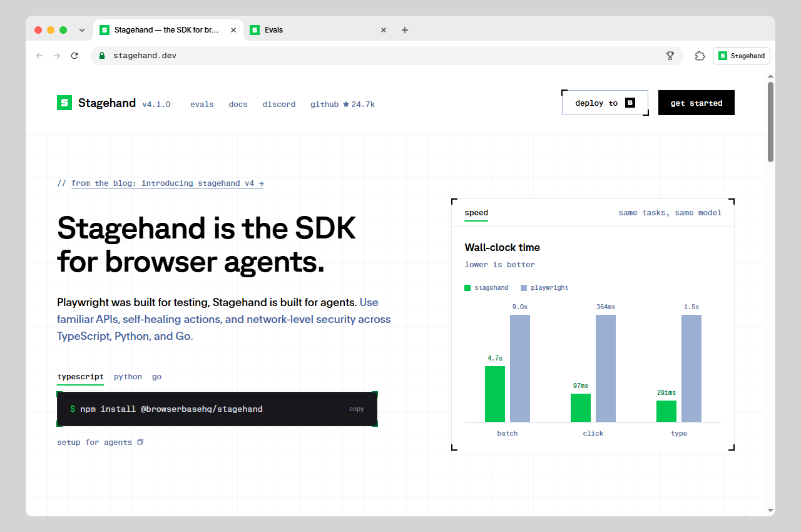The height and width of the screenshot is (532, 801).
Task: Click the scrollbar down arrow
Action: (771, 510)
